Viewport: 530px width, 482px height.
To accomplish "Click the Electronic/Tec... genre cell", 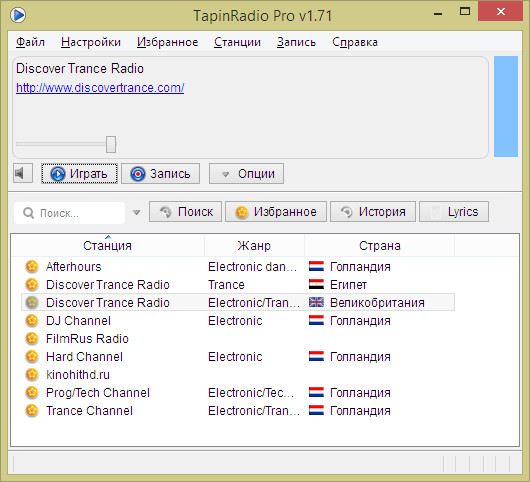I will pyautogui.click(x=251, y=392).
